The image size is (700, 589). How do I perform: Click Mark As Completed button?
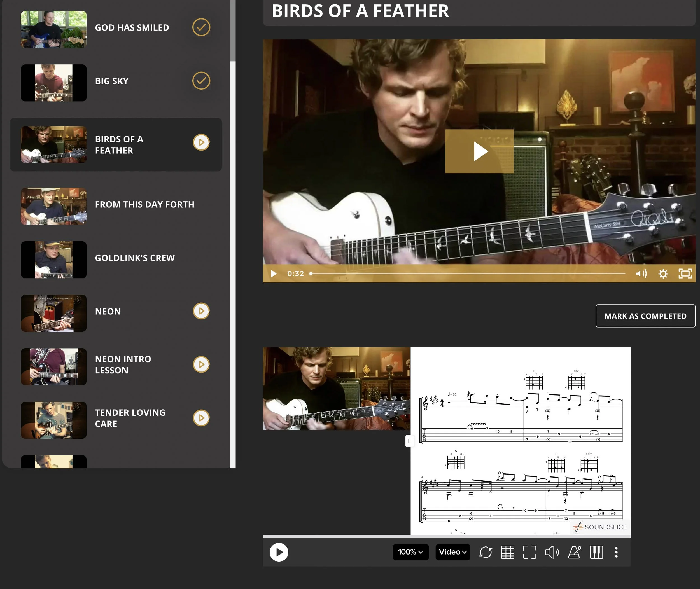[x=645, y=316]
